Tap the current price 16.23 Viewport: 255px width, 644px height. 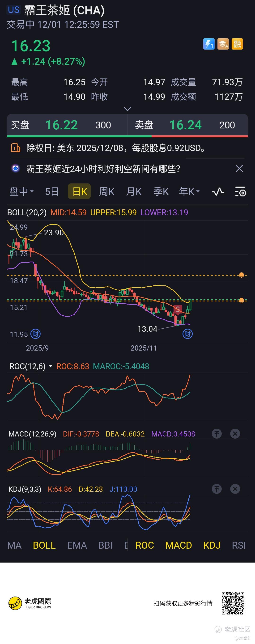tap(31, 46)
